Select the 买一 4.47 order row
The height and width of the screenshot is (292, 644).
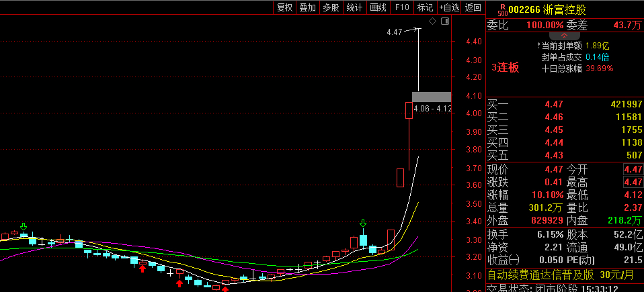(x=565, y=104)
